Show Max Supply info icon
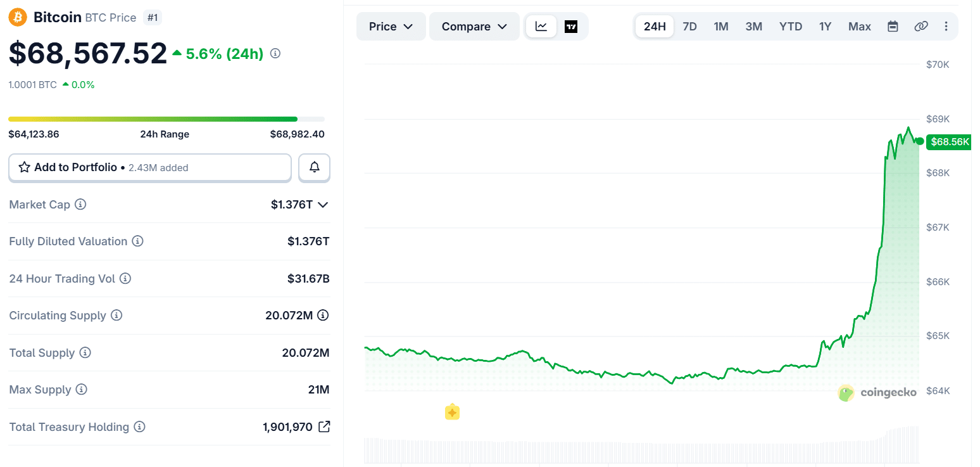 coord(81,389)
